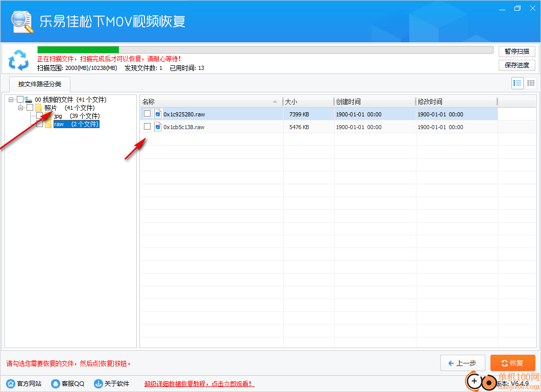Collapse the 照片 tree node
This screenshot has height=392, width=541.
pyautogui.click(x=21, y=108)
